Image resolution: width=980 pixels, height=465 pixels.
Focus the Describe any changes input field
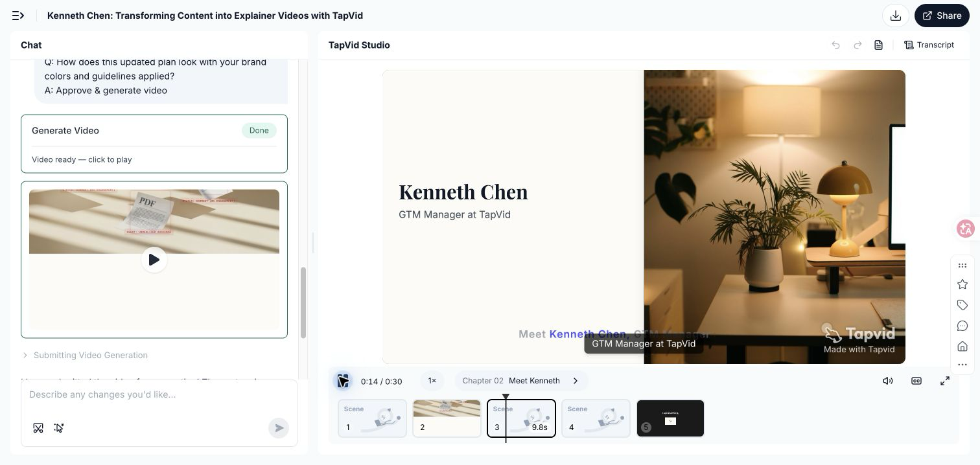point(159,395)
